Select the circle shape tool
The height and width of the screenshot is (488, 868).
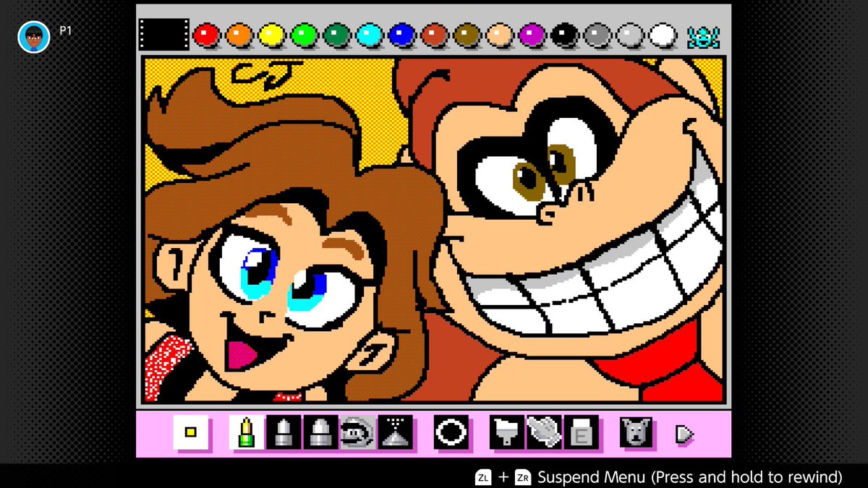click(451, 432)
